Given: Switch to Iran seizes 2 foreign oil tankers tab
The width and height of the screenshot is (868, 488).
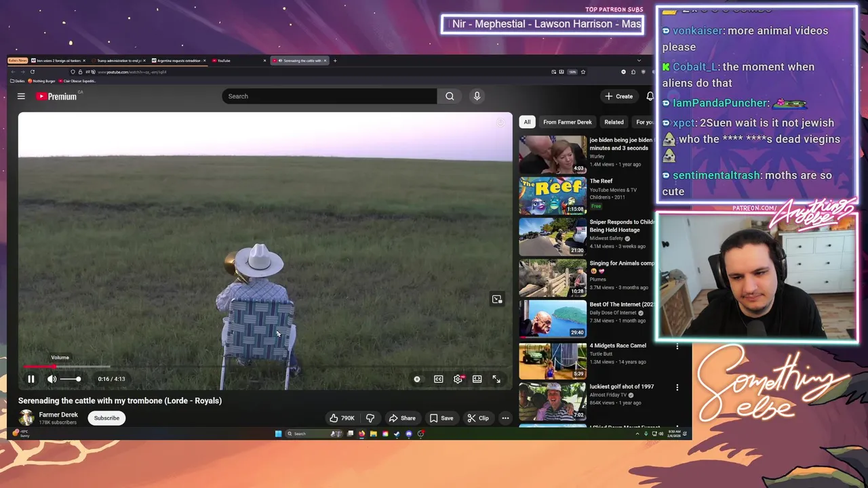Looking at the screenshot, I should coord(58,60).
